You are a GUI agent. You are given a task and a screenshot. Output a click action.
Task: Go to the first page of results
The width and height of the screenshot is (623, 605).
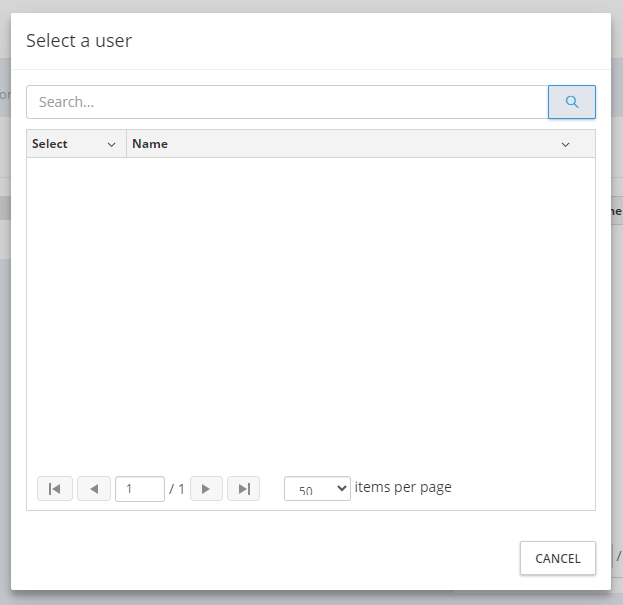(x=55, y=489)
